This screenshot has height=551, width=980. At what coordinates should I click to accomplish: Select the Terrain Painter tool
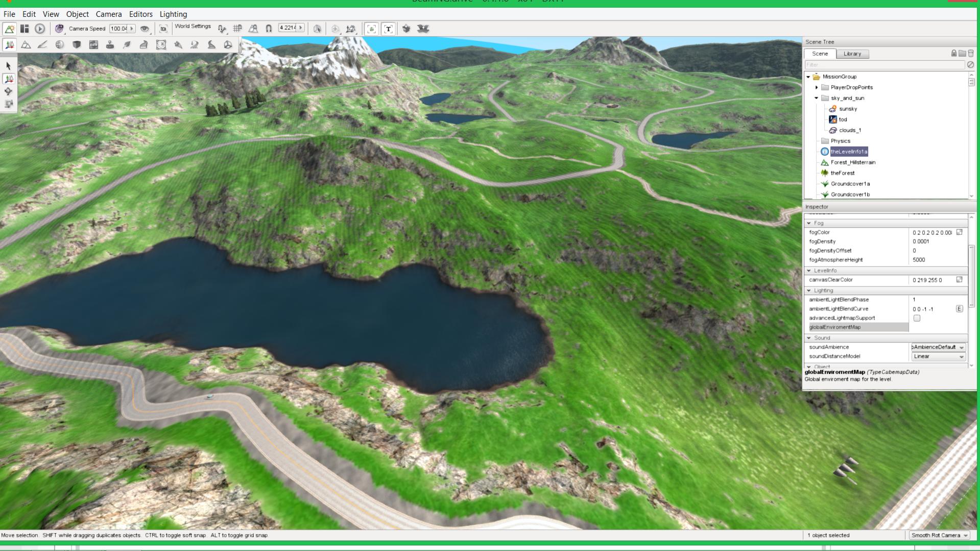[42, 45]
